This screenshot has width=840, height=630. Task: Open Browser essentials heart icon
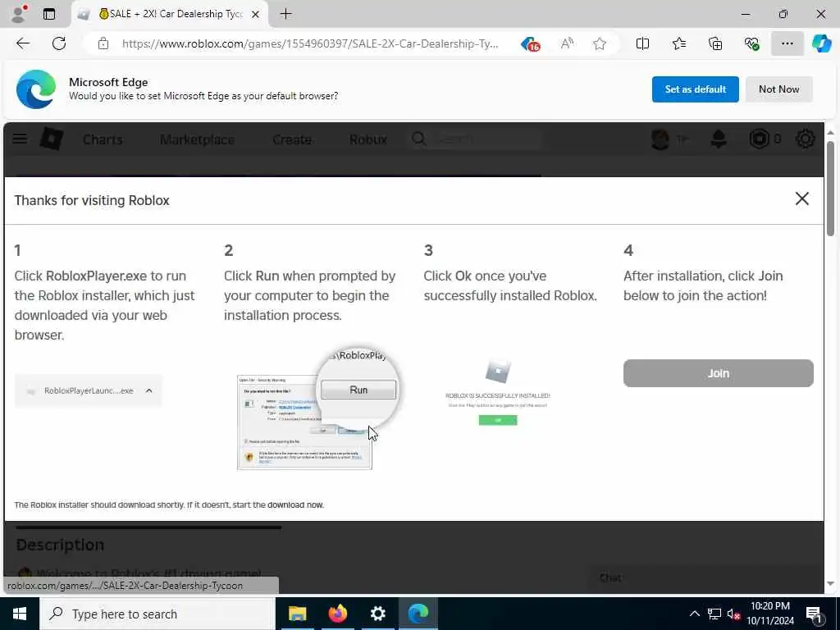(751, 43)
